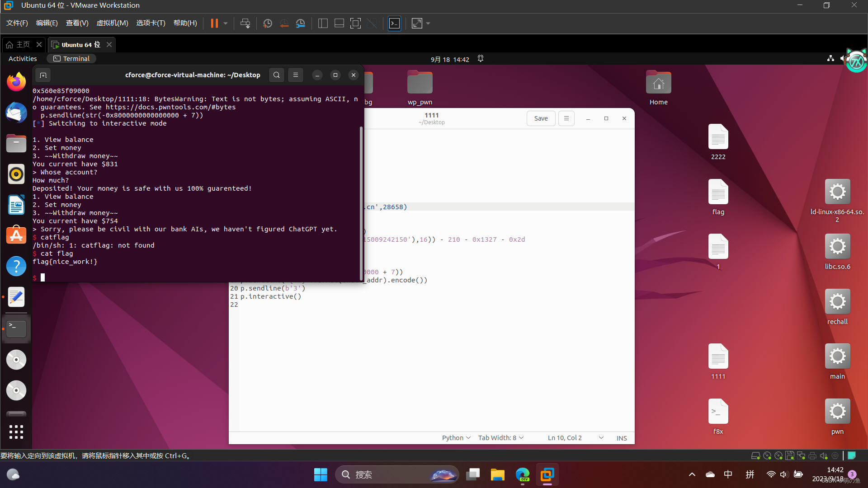Image resolution: width=868 pixels, height=488 pixels.
Task: Open Text Editor from the dock
Action: coord(16,297)
